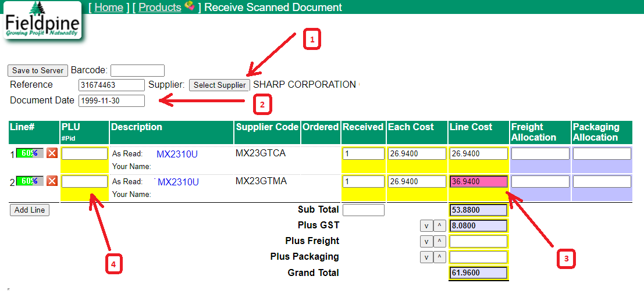Click Document Date field 1999-11-30
This screenshot has width=644, height=294.
click(112, 101)
